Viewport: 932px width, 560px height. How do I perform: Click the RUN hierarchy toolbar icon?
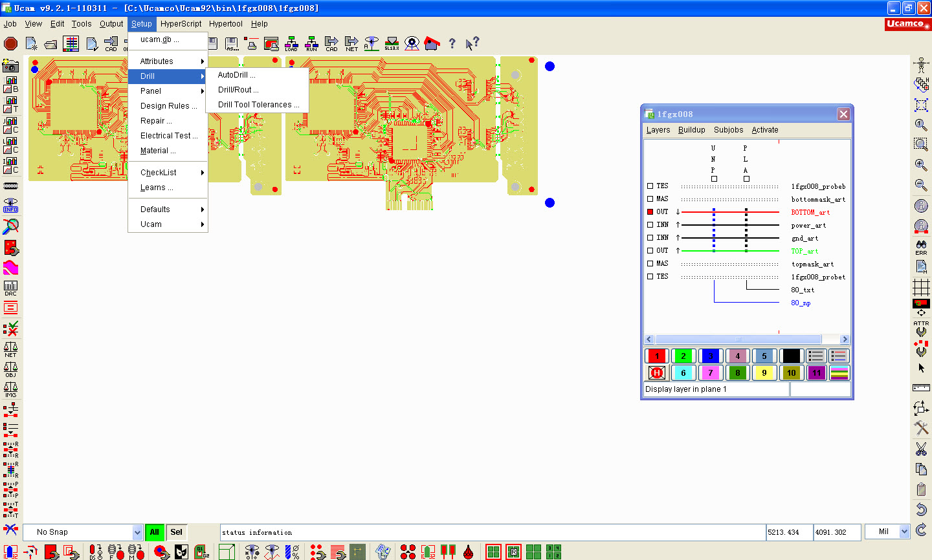(x=311, y=43)
